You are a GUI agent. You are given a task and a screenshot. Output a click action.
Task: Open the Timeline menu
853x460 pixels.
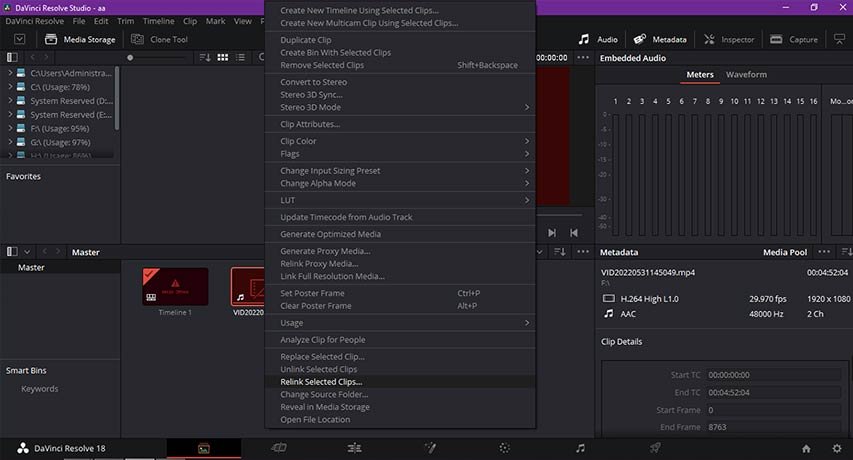(158, 21)
